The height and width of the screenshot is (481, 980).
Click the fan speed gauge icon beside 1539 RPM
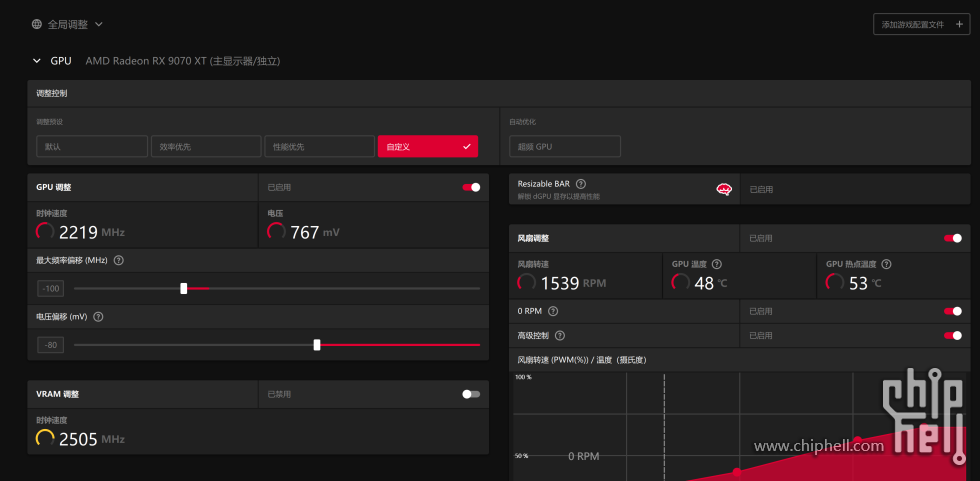[x=526, y=283]
